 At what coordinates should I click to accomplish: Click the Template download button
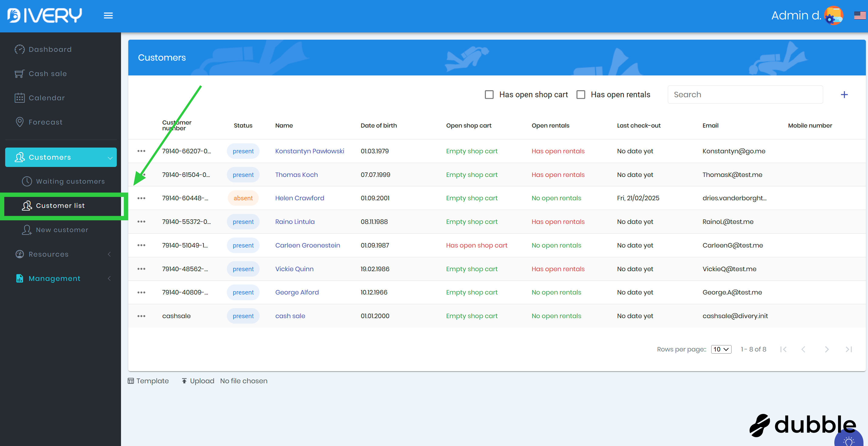[148, 381]
